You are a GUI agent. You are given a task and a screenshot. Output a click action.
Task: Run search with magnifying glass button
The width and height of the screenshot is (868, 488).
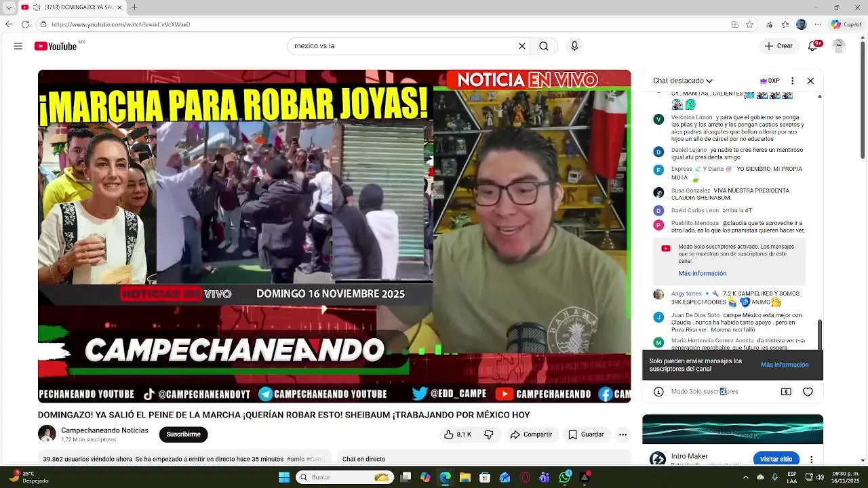pyautogui.click(x=544, y=46)
